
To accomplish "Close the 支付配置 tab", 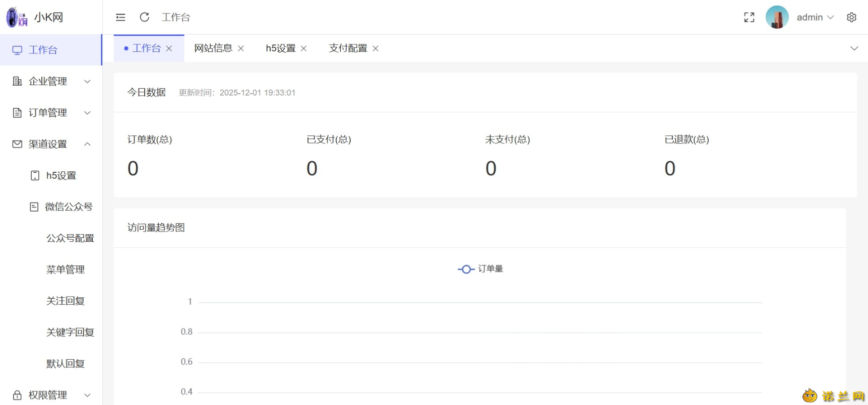I will (x=376, y=48).
